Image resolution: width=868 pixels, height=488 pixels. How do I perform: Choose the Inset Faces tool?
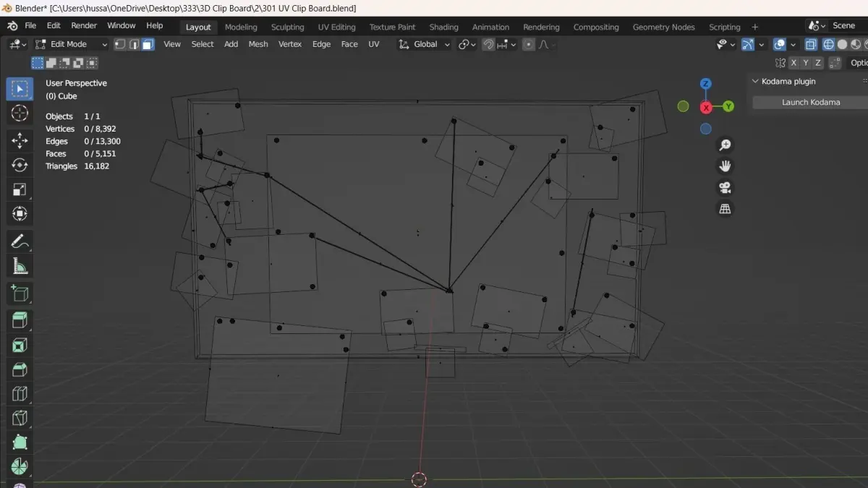(20, 345)
